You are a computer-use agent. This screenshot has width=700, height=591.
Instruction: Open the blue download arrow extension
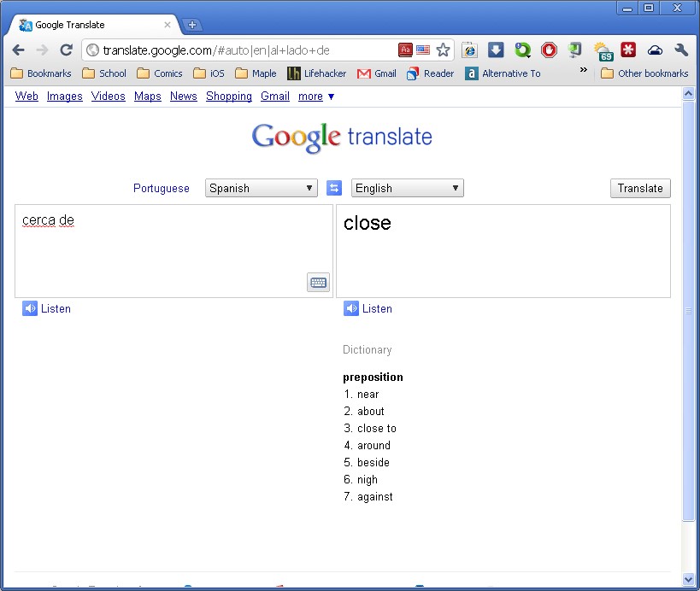point(496,50)
